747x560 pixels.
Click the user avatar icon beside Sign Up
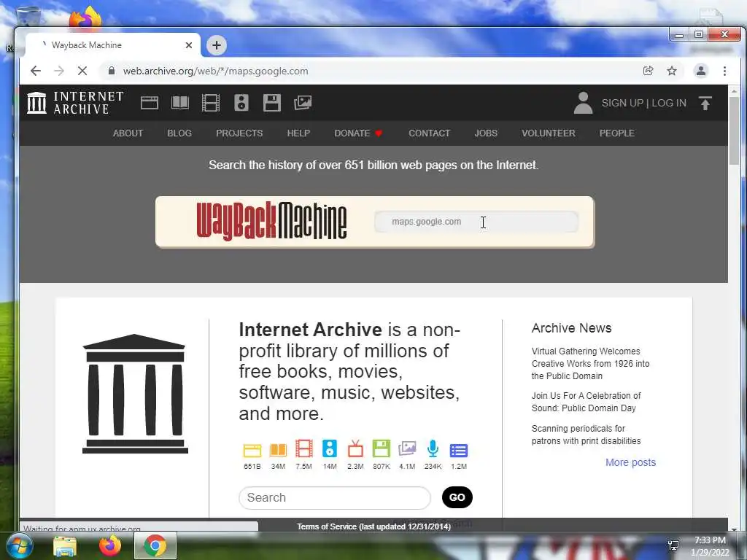click(583, 103)
